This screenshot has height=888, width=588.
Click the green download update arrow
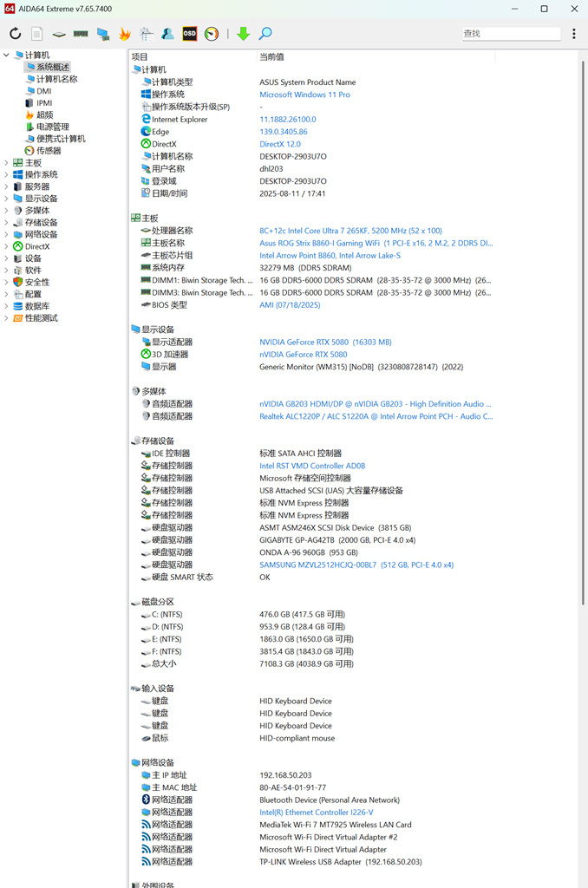[244, 34]
